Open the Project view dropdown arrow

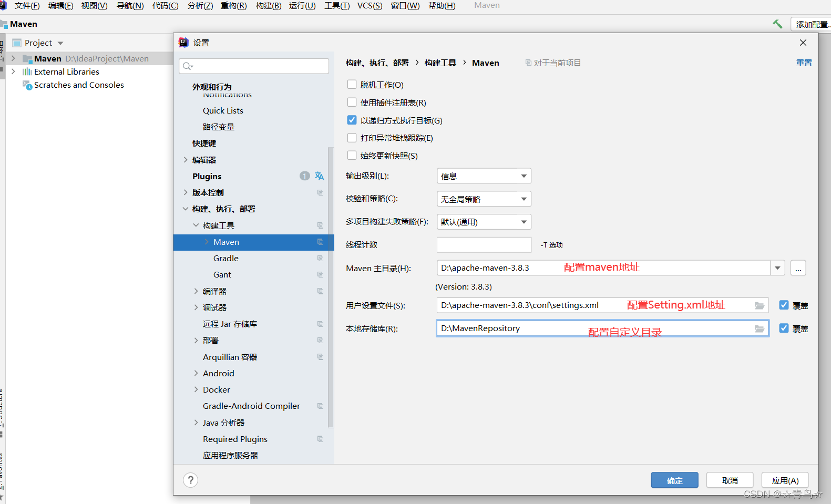point(60,43)
